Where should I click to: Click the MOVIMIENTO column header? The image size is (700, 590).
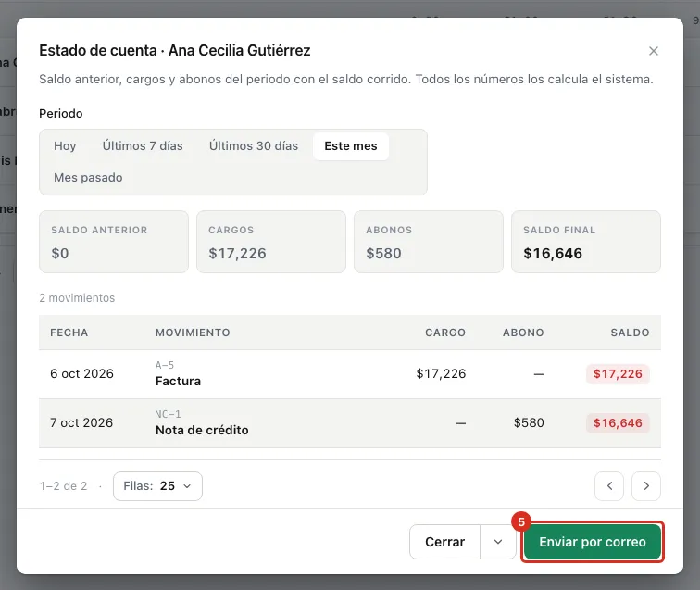tap(193, 333)
